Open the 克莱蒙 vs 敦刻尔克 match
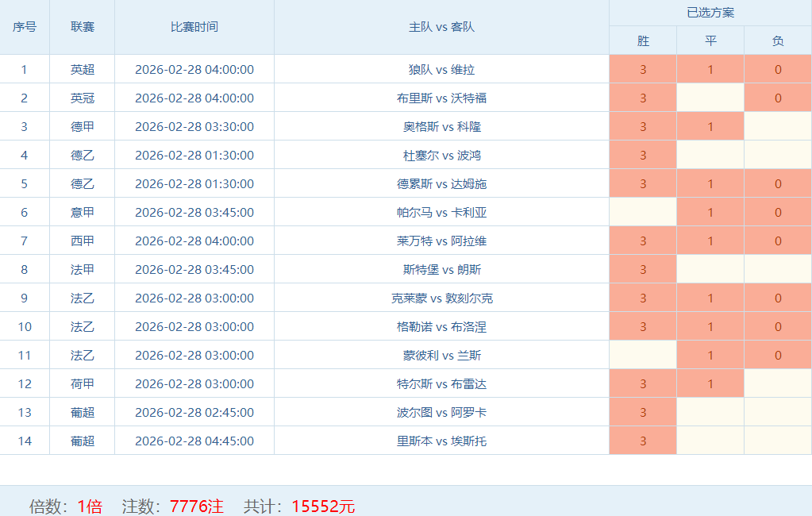Screen dimensions: 812x516 tap(442, 298)
